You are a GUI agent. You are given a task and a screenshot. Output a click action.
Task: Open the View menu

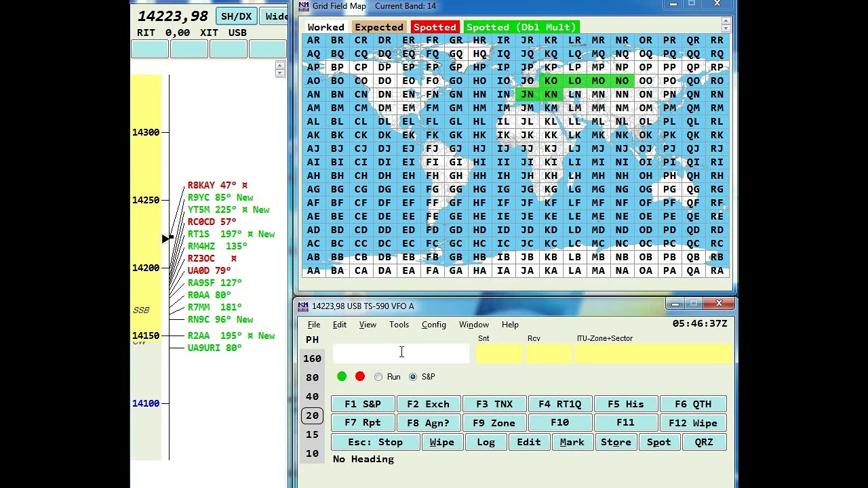coord(368,325)
